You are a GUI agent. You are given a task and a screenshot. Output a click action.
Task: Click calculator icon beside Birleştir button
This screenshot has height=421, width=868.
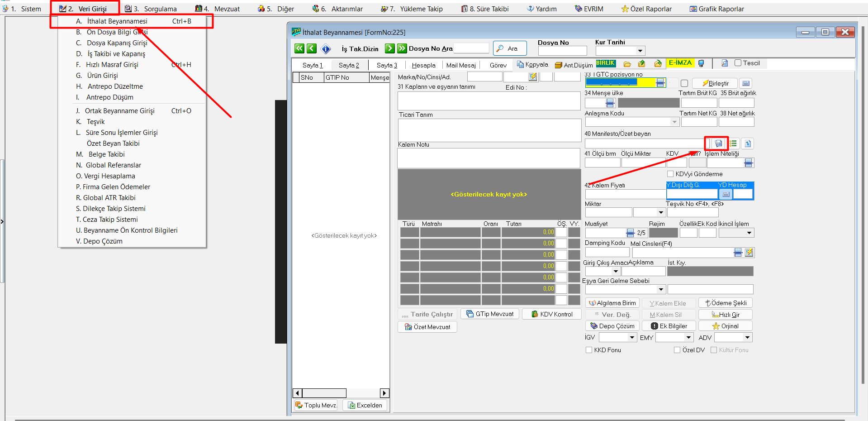(x=746, y=83)
